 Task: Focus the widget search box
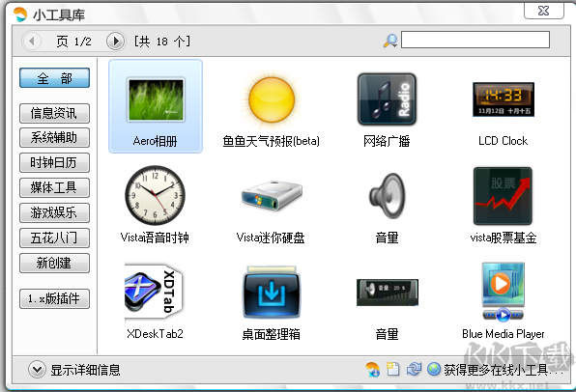475,40
